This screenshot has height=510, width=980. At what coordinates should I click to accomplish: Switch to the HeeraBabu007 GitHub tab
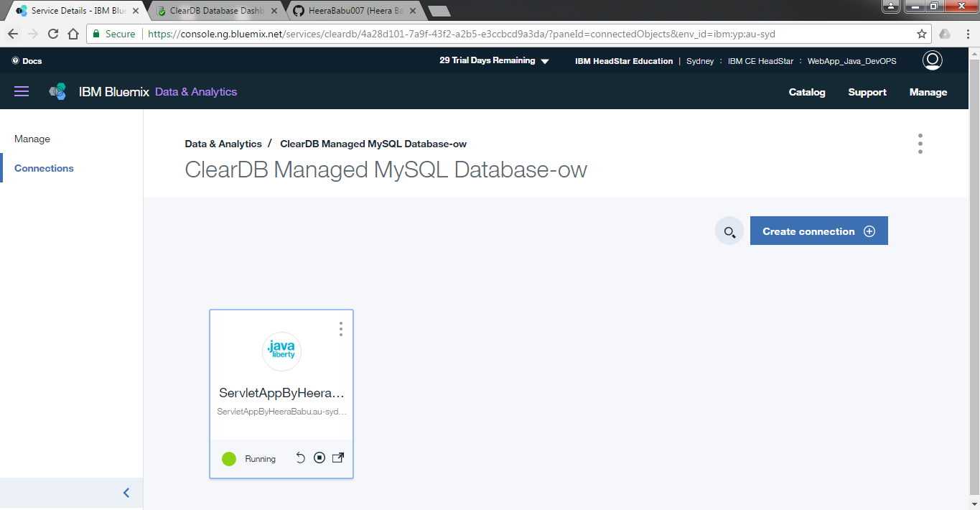[354, 11]
